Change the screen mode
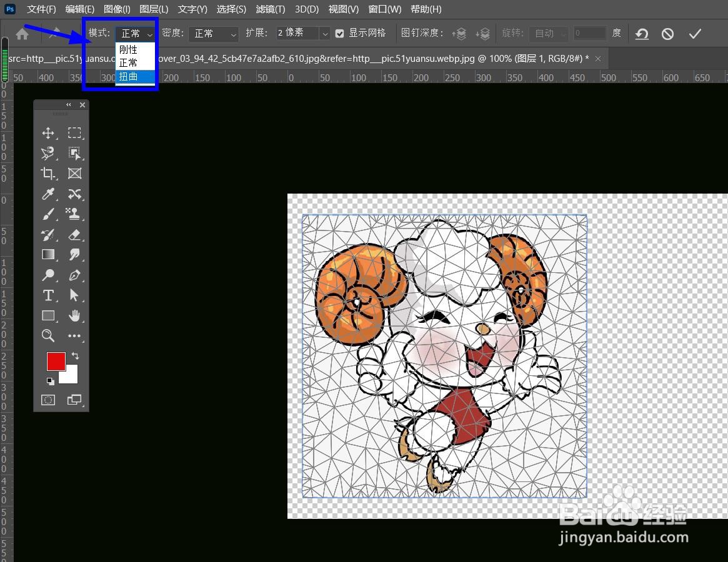This screenshot has height=562, width=728. (x=74, y=400)
